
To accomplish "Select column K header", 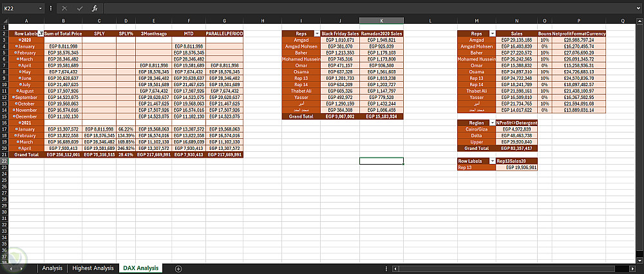I will tap(381, 21).
